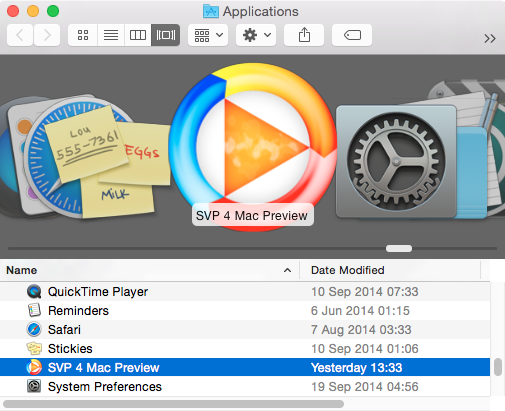Show hidden toolbar items via double chevron
This screenshot has height=411, width=505.
click(x=490, y=38)
